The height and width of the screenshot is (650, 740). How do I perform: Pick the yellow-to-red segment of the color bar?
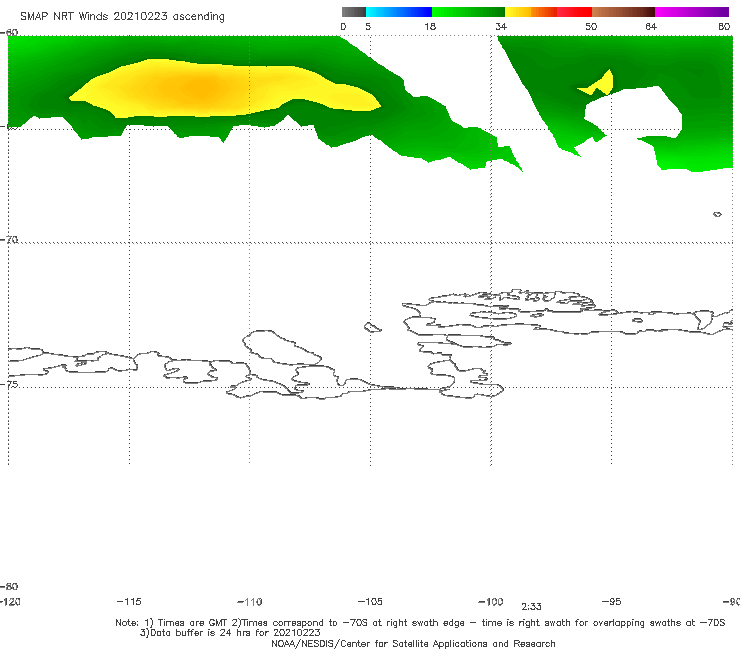pos(548,12)
